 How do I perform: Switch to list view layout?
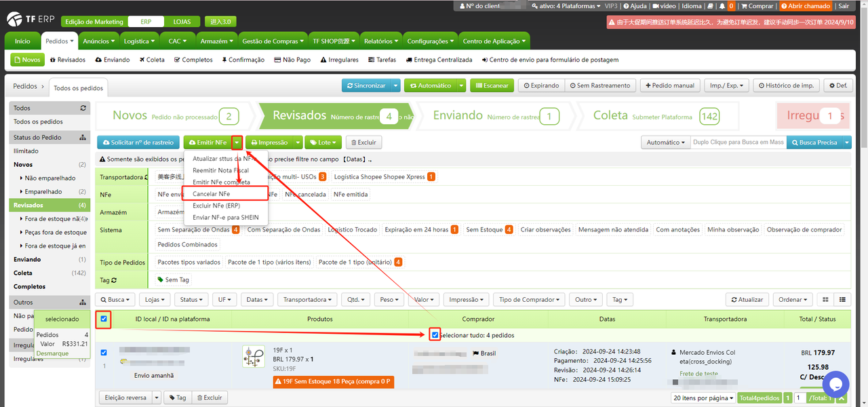(x=843, y=299)
